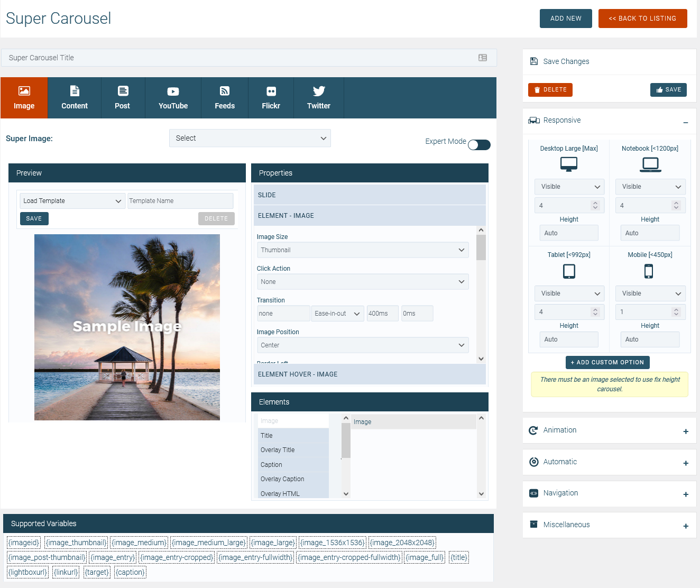
Task: Click the Desktop Large monitor icon
Action: [x=569, y=164]
